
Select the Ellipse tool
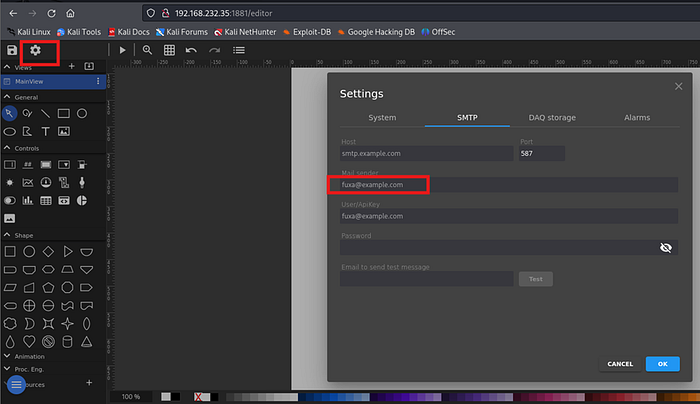tap(9, 132)
